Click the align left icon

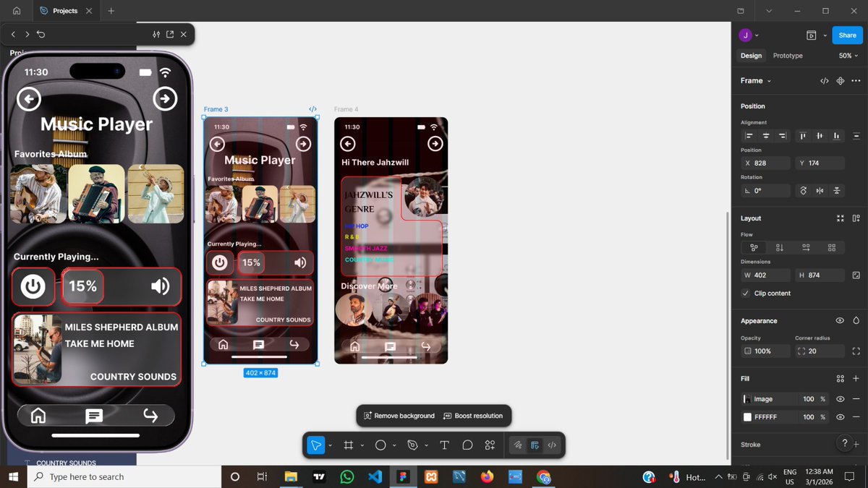749,136
